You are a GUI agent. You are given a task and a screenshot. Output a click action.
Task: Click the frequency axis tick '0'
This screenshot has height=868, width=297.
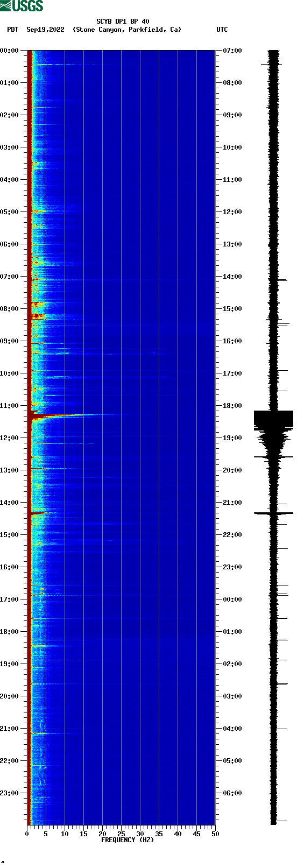[x=27, y=834]
